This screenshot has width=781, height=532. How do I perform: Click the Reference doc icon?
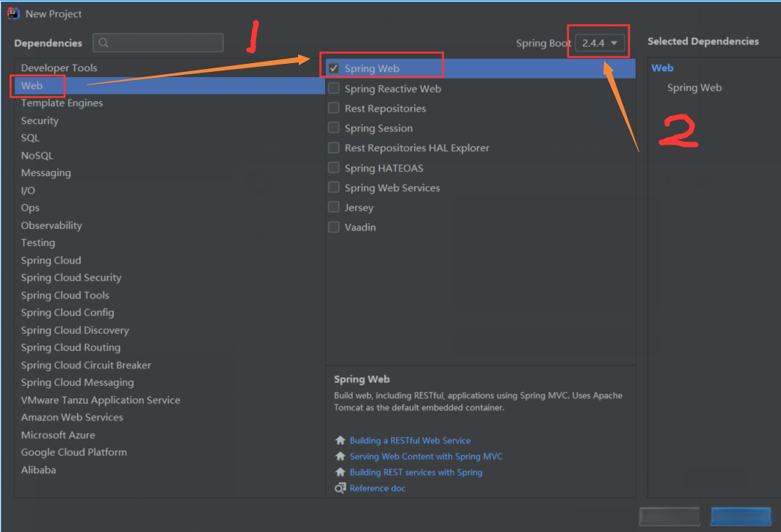point(340,488)
